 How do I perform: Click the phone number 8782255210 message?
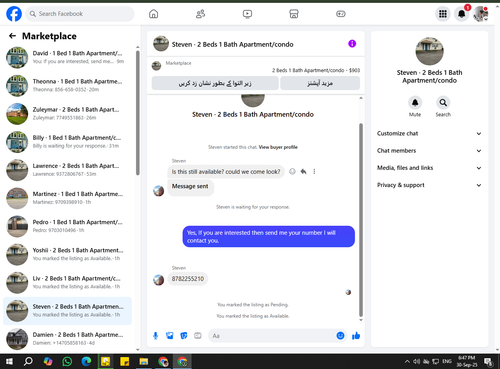coord(188,279)
